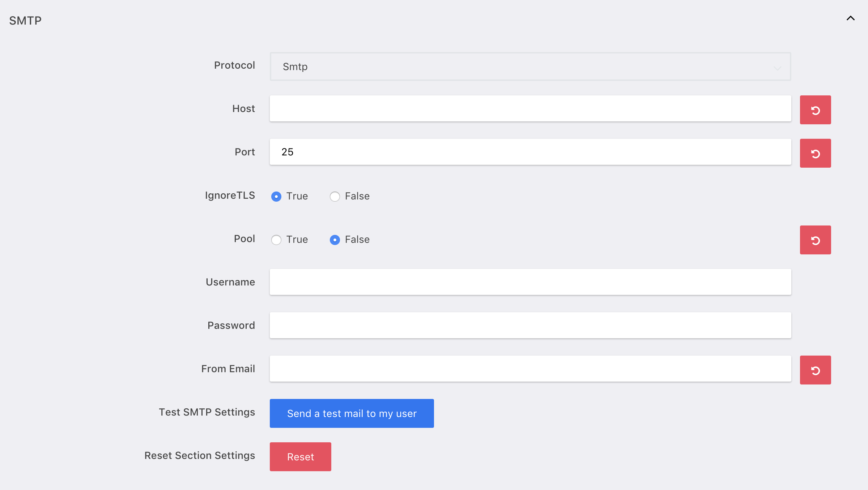Open the Protocol dropdown showing Smtp

(x=530, y=66)
